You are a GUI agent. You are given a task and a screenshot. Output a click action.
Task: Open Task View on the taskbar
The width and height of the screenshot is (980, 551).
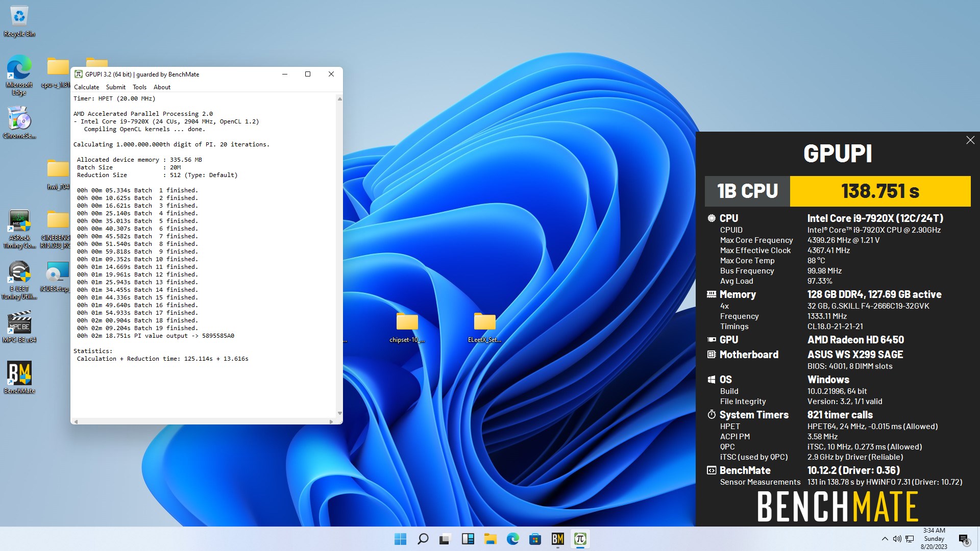[x=445, y=539]
